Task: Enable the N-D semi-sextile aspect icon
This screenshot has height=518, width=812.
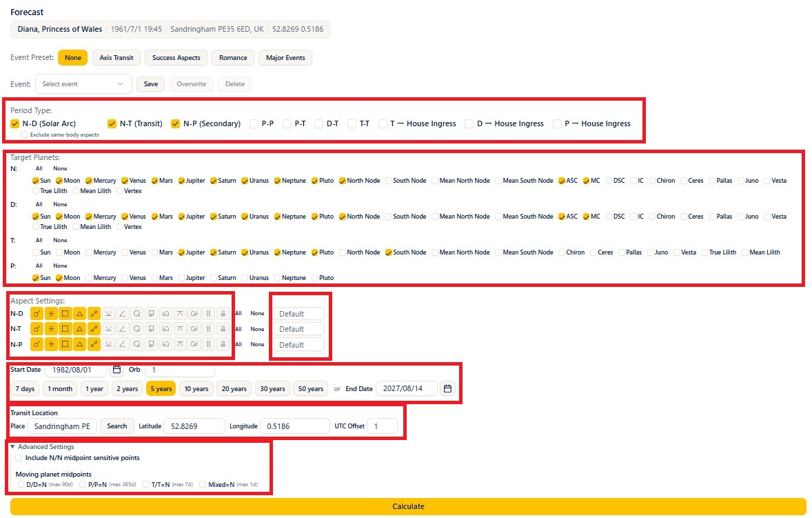Action: [108, 313]
